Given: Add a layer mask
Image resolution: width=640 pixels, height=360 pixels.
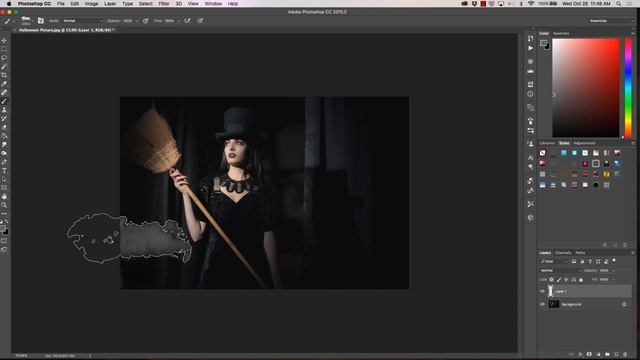Looking at the screenshot, I should pos(589,354).
